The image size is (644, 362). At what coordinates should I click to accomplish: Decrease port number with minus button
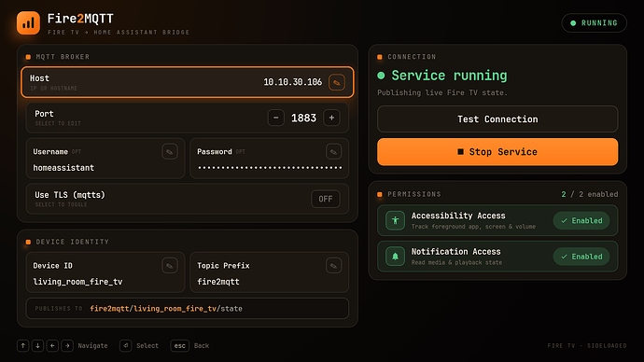(x=276, y=118)
